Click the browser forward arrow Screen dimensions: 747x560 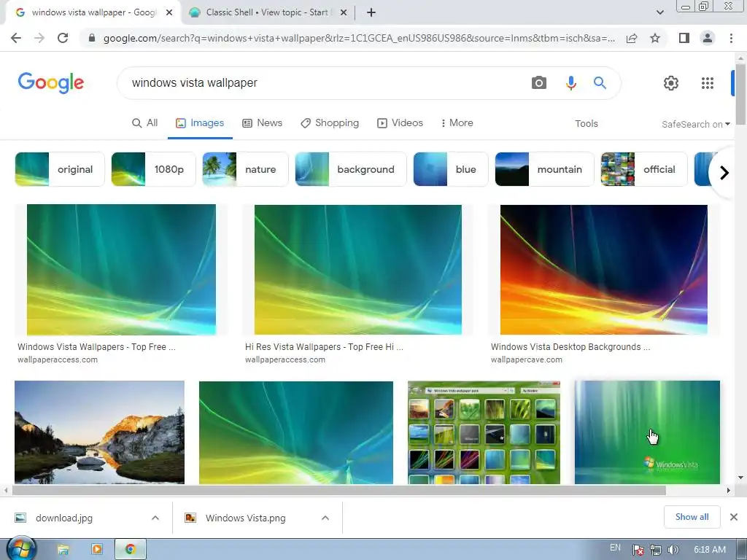pyautogui.click(x=39, y=38)
